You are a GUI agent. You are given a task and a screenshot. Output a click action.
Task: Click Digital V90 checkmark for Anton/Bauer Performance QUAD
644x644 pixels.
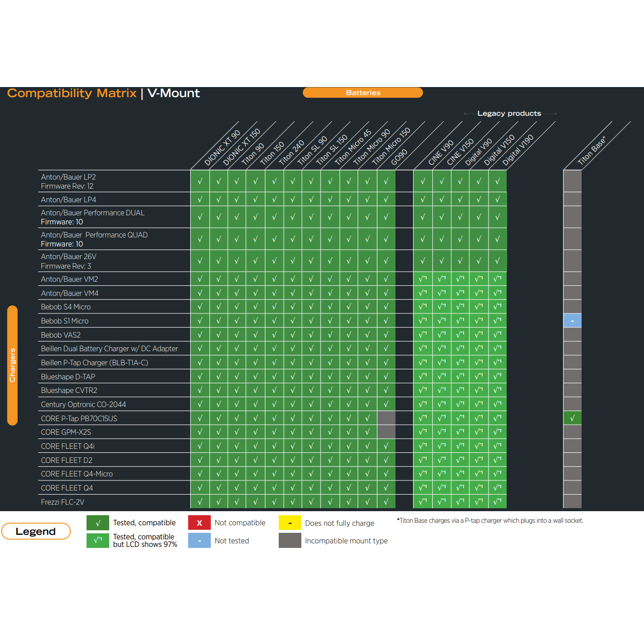(x=460, y=239)
